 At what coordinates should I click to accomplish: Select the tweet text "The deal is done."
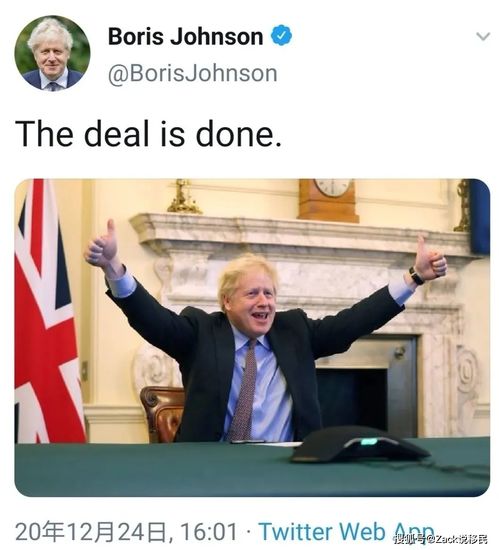tap(148, 134)
